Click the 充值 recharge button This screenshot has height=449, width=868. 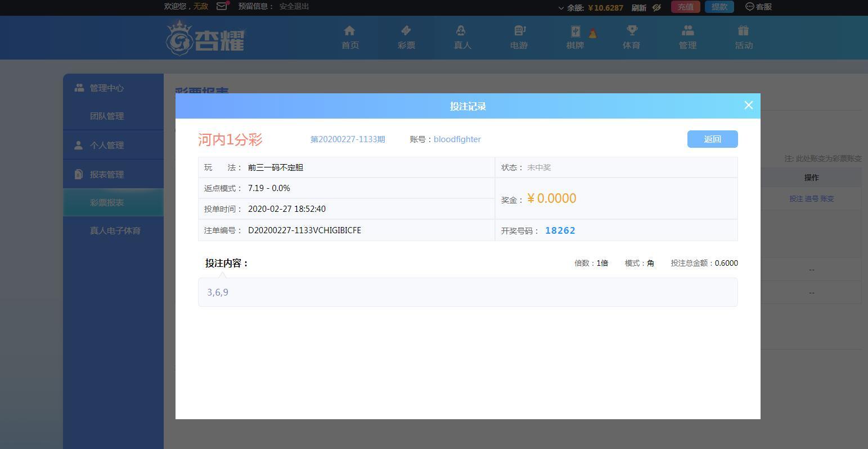tap(685, 7)
